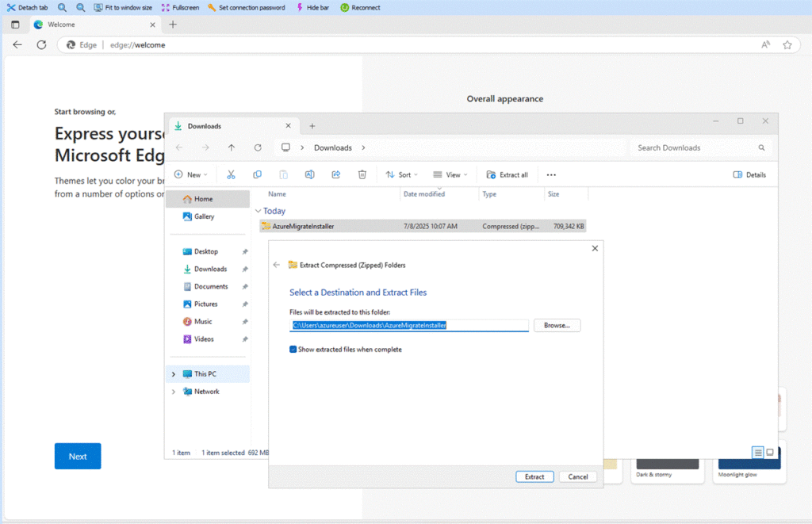Open a new File Explorer tab
Screen dimensions: 812x524
pyautogui.click(x=312, y=126)
